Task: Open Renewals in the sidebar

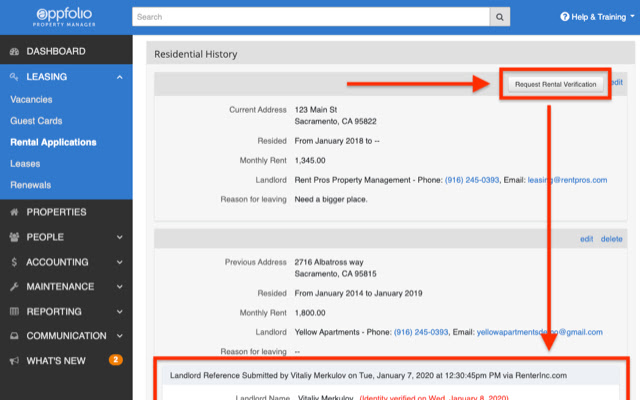Action: tap(31, 185)
